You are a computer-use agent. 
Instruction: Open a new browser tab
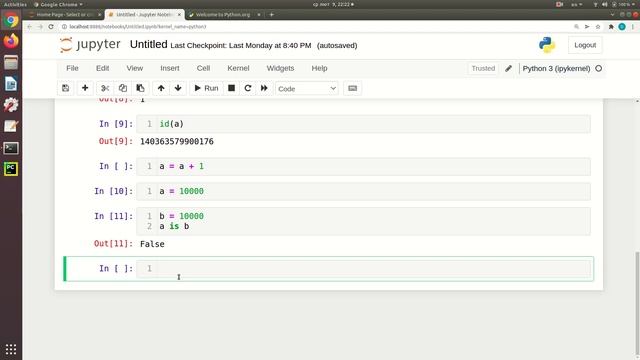click(271, 14)
